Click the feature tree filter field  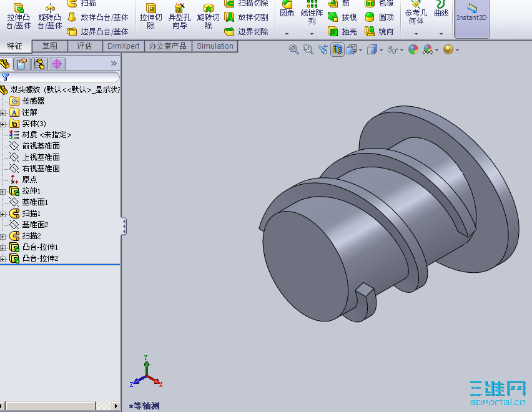pos(60,77)
